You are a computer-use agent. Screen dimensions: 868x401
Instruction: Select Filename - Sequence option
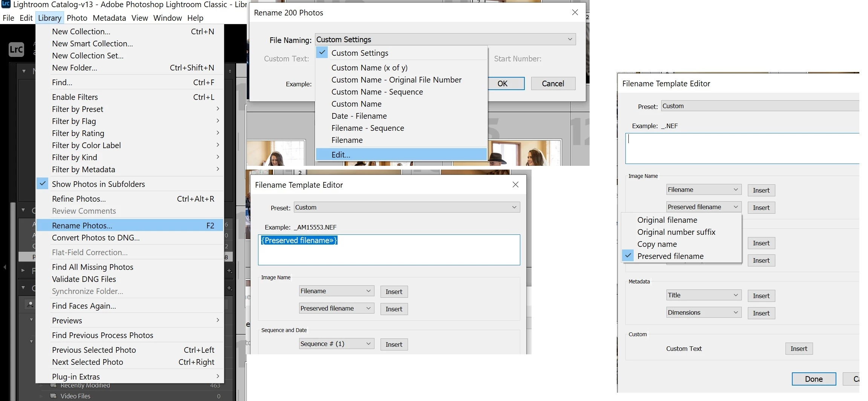click(401, 128)
